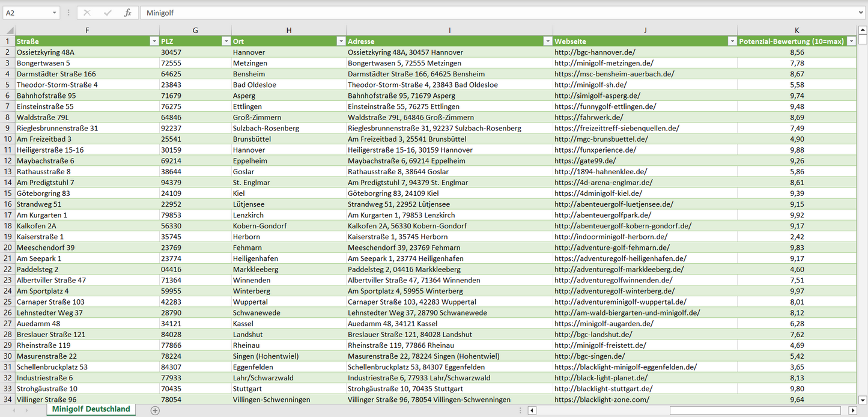
Task: Expand the formula bar with the chevron
Action: 861,13
